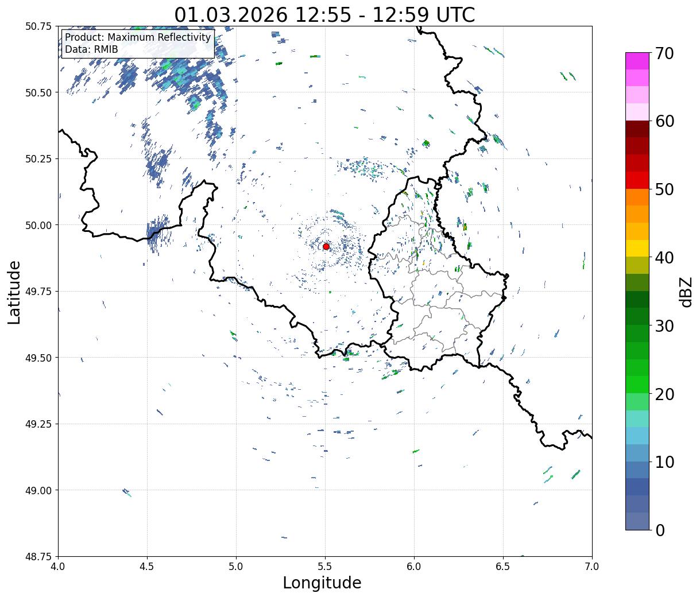The image size is (700, 597).
Task: Click the colorbar tick label 30
Action: point(664,325)
